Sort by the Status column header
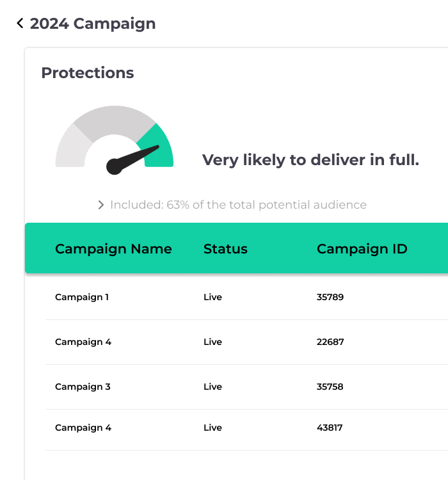 point(225,249)
